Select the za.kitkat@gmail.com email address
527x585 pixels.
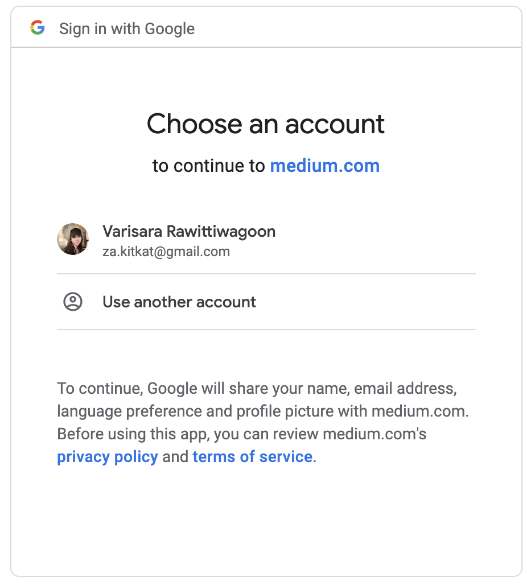click(166, 251)
